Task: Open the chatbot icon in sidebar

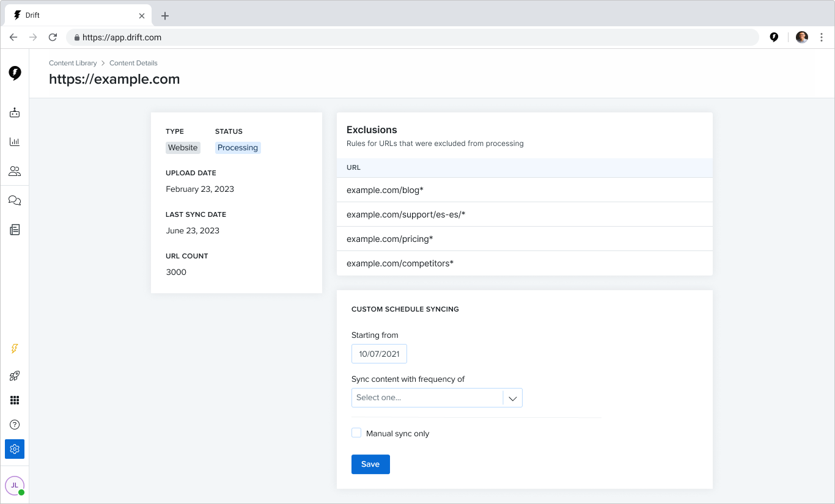Action: [x=15, y=113]
